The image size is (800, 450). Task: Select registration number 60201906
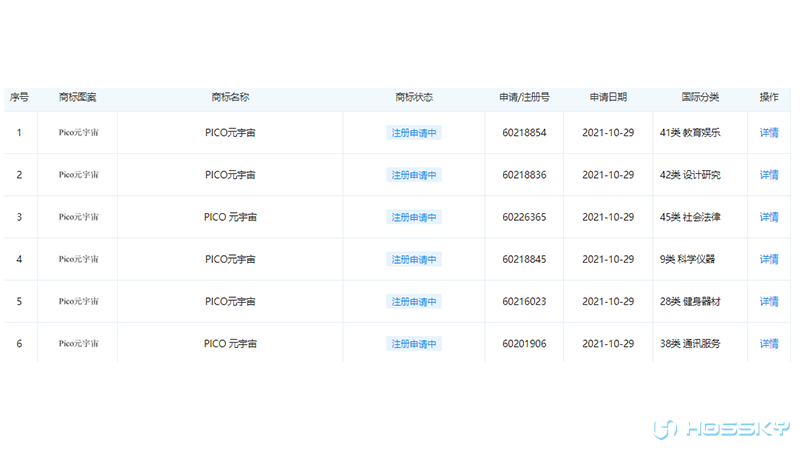click(x=524, y=344)
